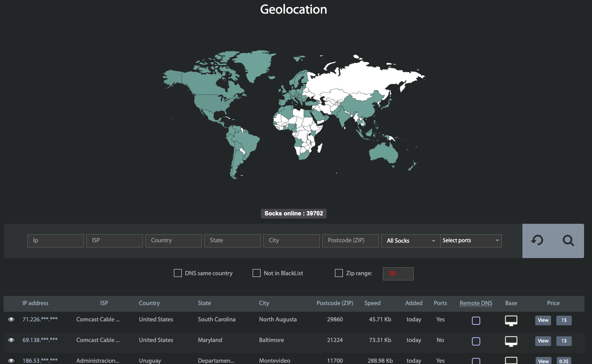Click the 1$ price button in the Baltimore row
Screen dimensions: 592x364
(x=564, y=341)
